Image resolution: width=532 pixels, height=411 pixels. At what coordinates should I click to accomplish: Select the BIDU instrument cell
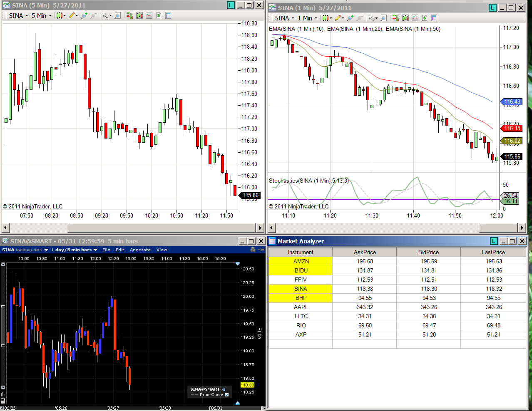pos(301,270)
